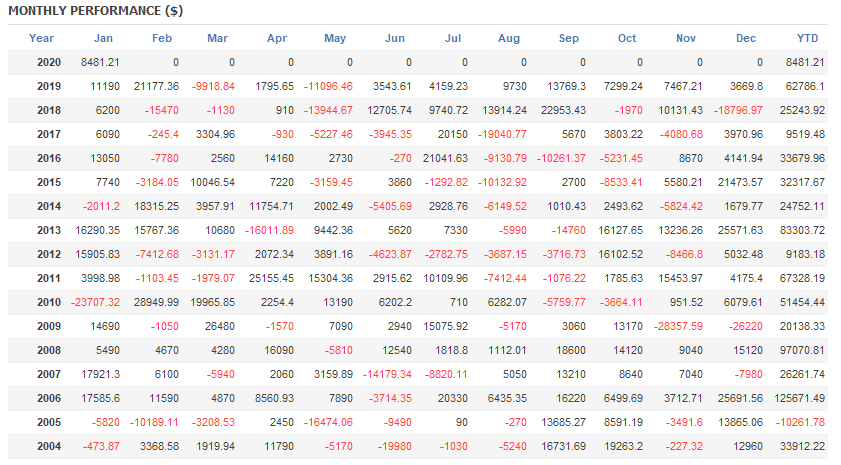Click the 2009 November value -28357.59

[675, 326]
